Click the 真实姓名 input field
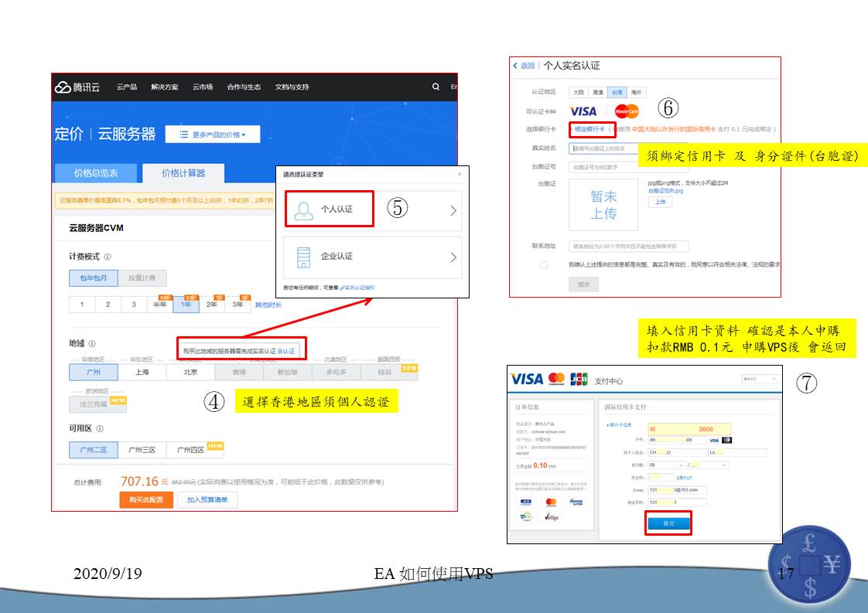The image size is (868, 613). coord(603,148)
